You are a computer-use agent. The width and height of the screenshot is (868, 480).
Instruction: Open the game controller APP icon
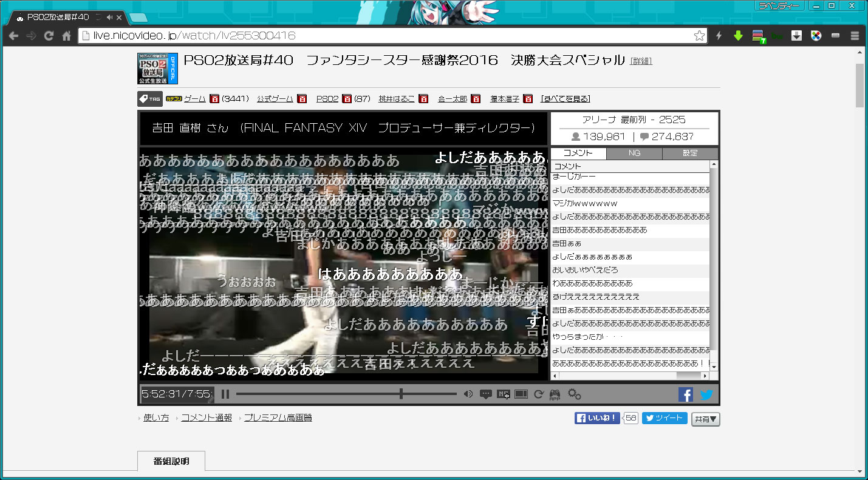[x=555, y=395]
